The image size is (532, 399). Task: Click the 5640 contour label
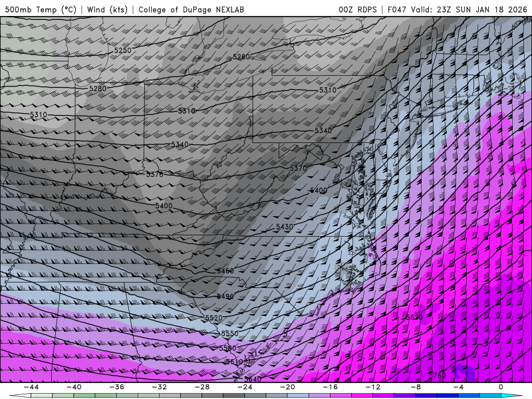(x=253, y=379)
